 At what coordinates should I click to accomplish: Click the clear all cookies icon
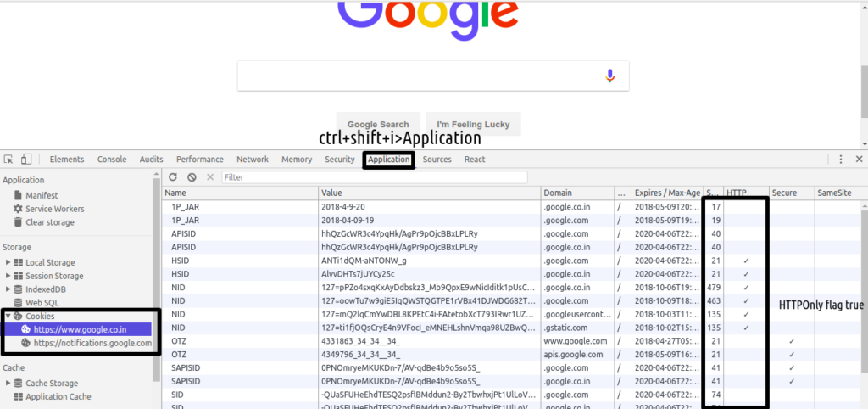[x=192, y=177]
